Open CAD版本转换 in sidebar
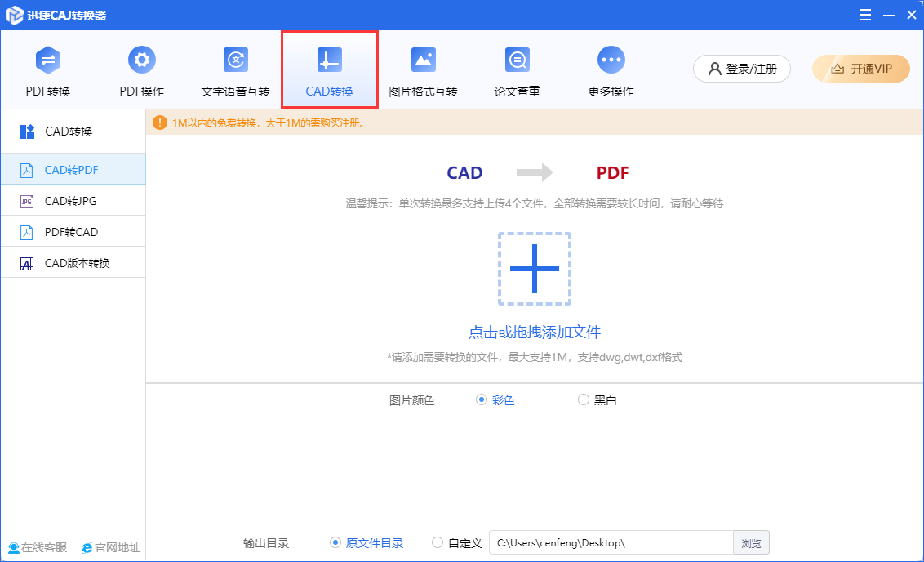 coord(77,263)
